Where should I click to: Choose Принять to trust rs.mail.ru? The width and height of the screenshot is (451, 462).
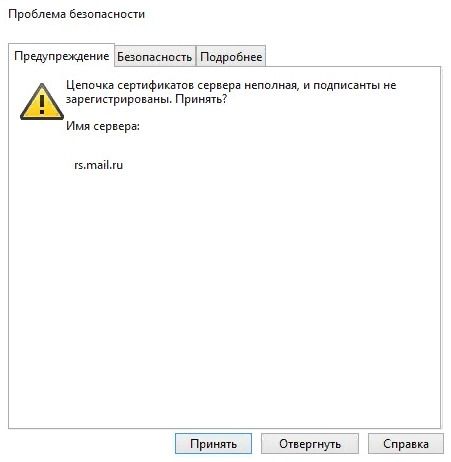[213, 444]
